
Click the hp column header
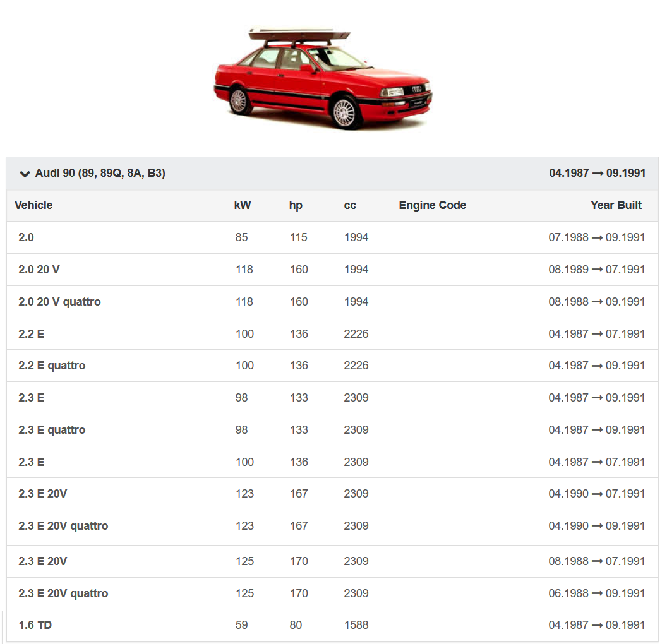point(296,205)
